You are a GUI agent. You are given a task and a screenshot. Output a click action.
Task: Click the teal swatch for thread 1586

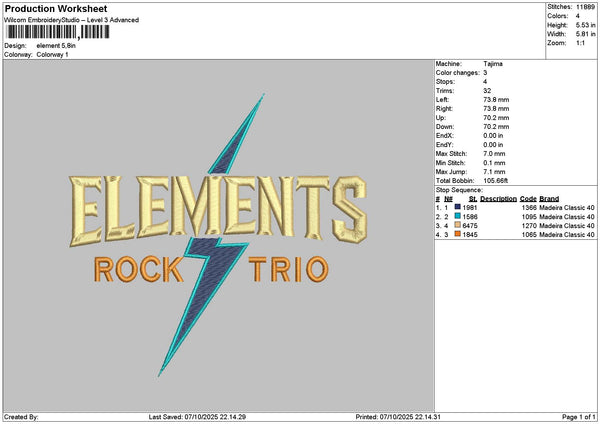pos(457,215)
